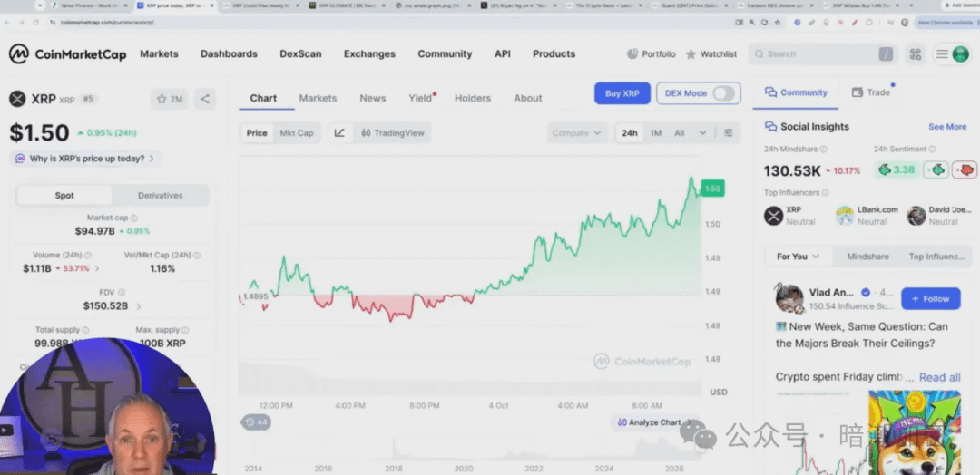Screen dimensions: 980x475
Task: Click the Top Influencers info icon
Action: pyautogui.click(x=825, y=193)
